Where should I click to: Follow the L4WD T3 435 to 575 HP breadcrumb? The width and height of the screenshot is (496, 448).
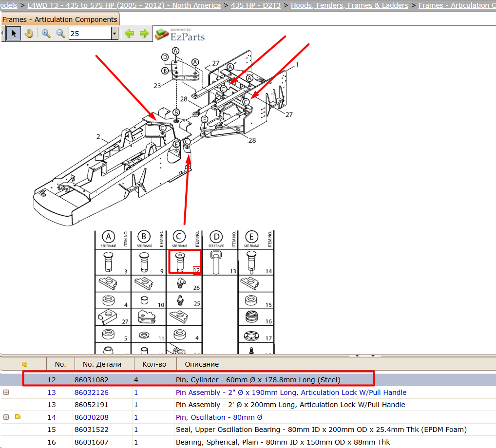124,5
